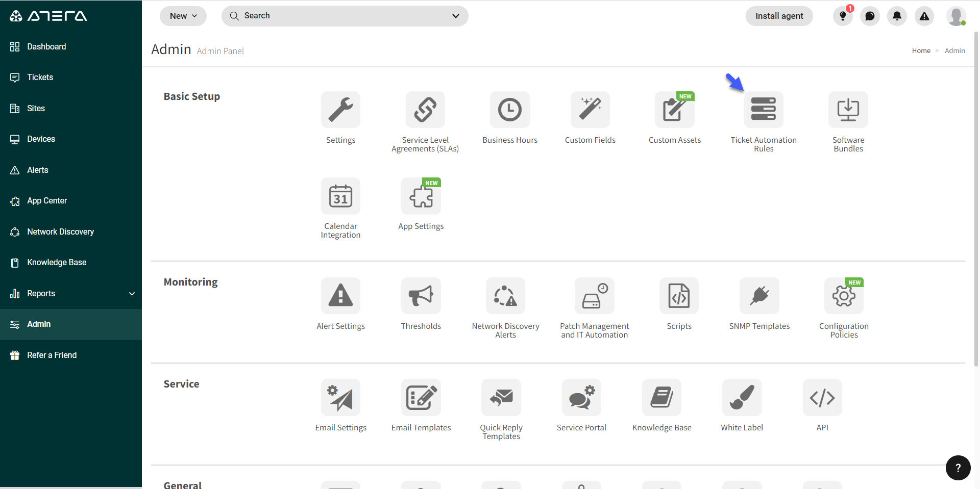Image resolution: width=980 pixels, height=489 pixels.
Task: Open Custom Fields magic wand icon
Action: pyautogui.click(x=590, y=110)
